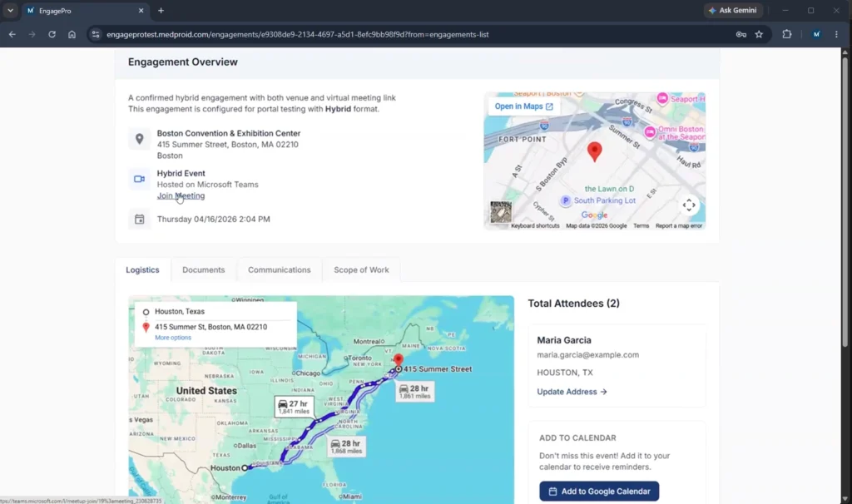The width and height of the screenshot is (852, 504).
Task: Open the browser home page
Action: (72, 34)
